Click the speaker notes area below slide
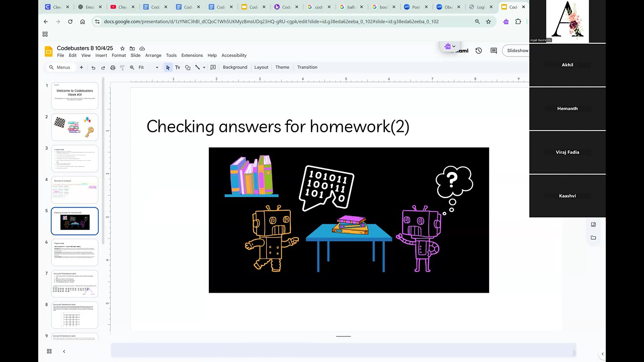The width and height of the screenshot is (644, 362). (343, 350)
